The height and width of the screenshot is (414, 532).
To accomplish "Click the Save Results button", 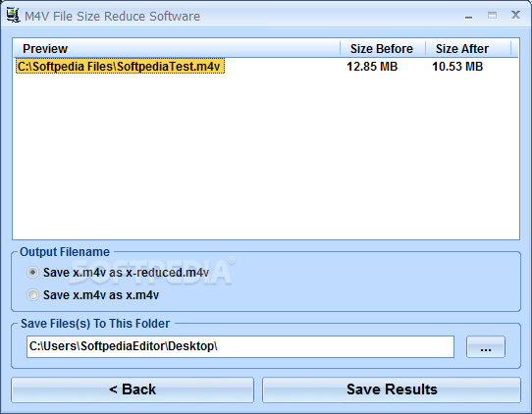I will 392,389.
